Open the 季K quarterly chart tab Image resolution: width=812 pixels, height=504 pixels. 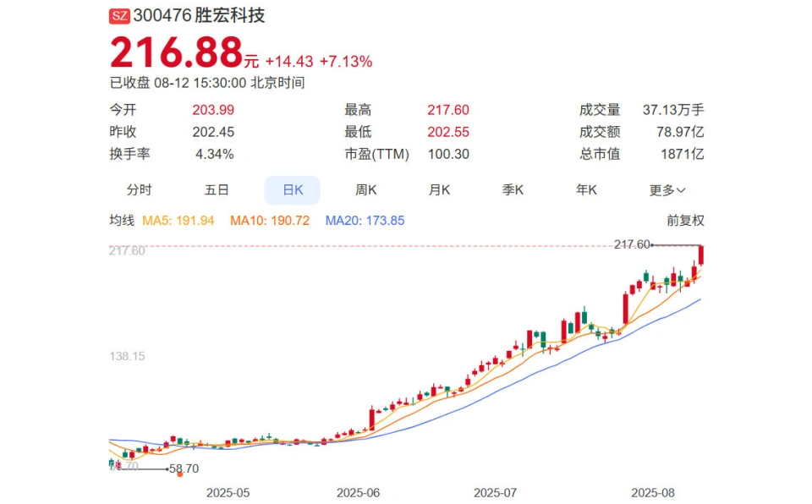click(x=513, y=190)
